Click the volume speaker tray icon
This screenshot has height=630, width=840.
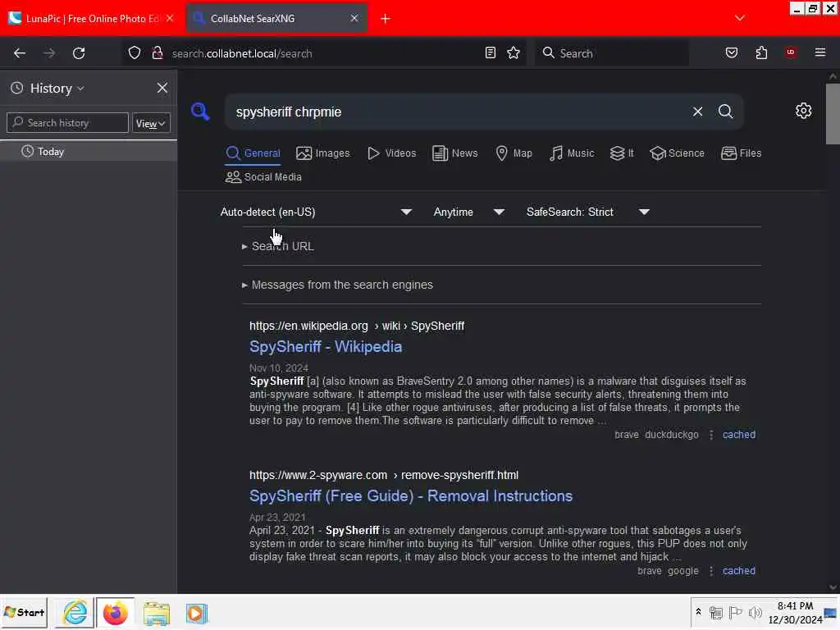(756, 612)
